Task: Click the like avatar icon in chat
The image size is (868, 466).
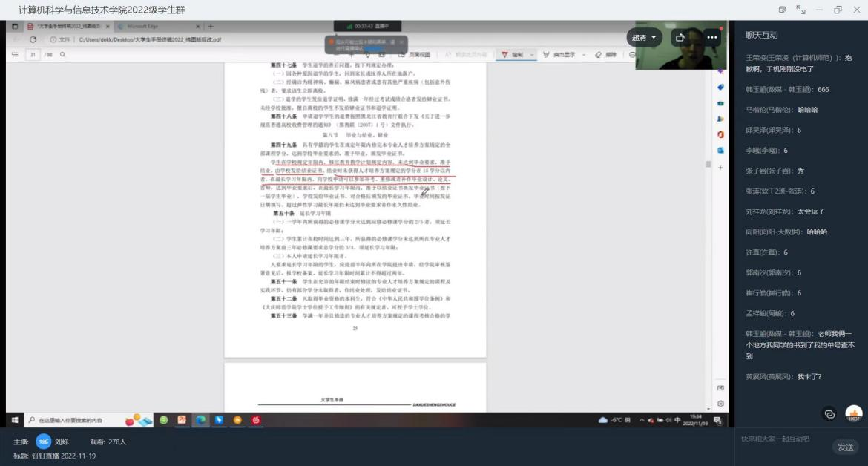Action: [854, 414]
